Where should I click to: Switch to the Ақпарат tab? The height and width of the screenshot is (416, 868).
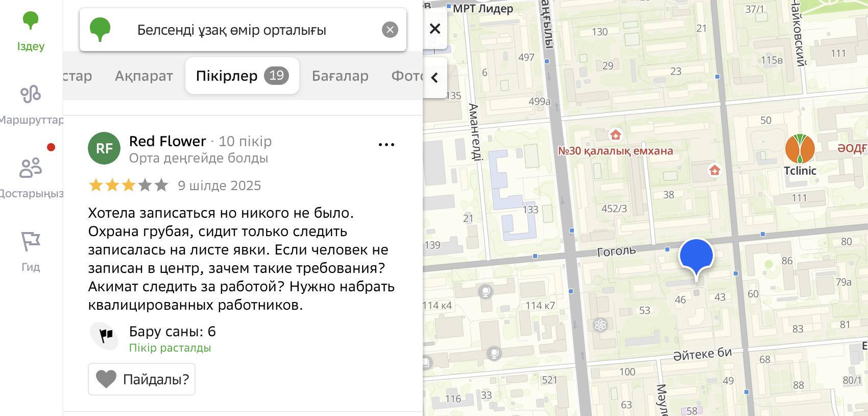(143, 76)
